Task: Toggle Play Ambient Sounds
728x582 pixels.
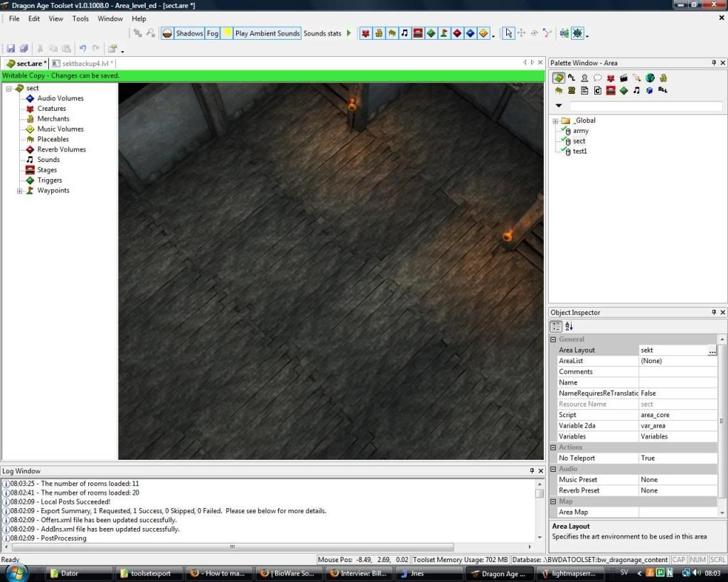Action: (x=267, y=33)
